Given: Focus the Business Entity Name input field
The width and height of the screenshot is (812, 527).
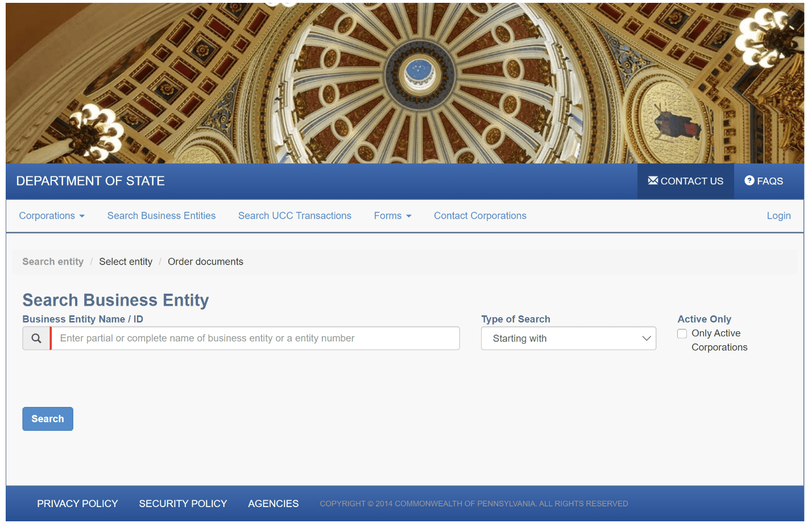Looking at the screenshot, I should click(x=255, y=339).
